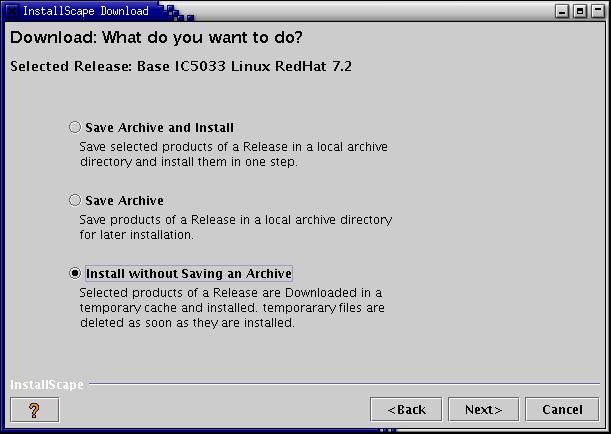Screen dimensions: 611x434
Task: Click the bold 'Save Archive' option label
Action: point(124,201)
